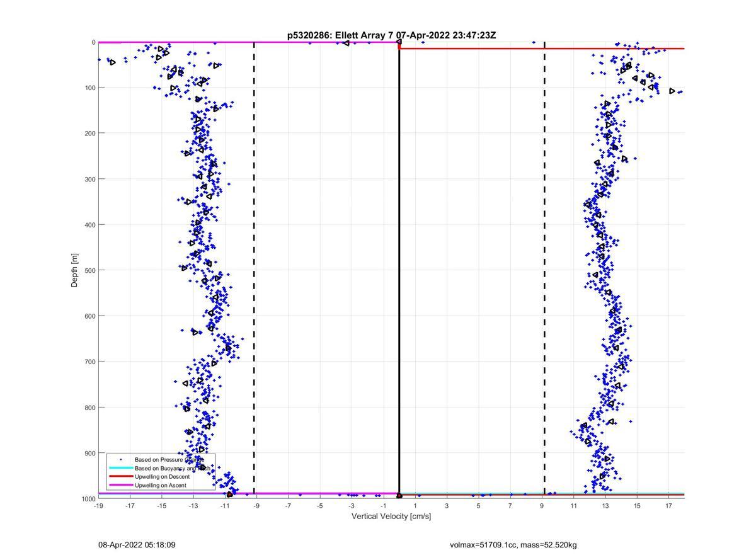Click the '800' depth tick label
The height and width of the screenshot is (560, 756).
coord(89,408)
